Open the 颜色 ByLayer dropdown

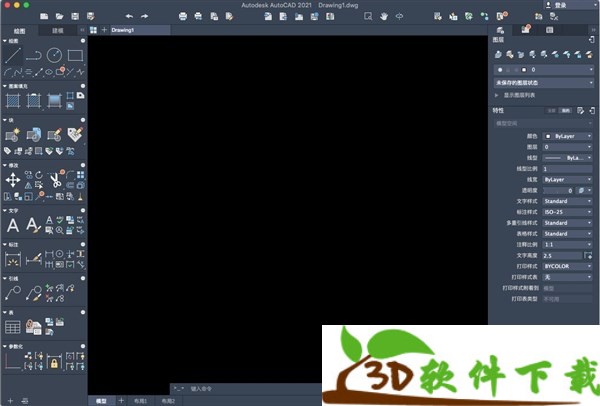(x=568, y=136)
